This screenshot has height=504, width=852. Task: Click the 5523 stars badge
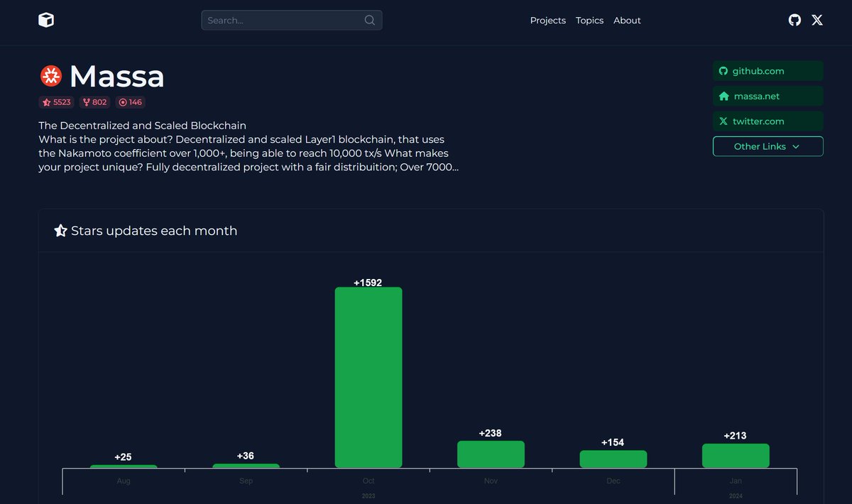[57, 102]
